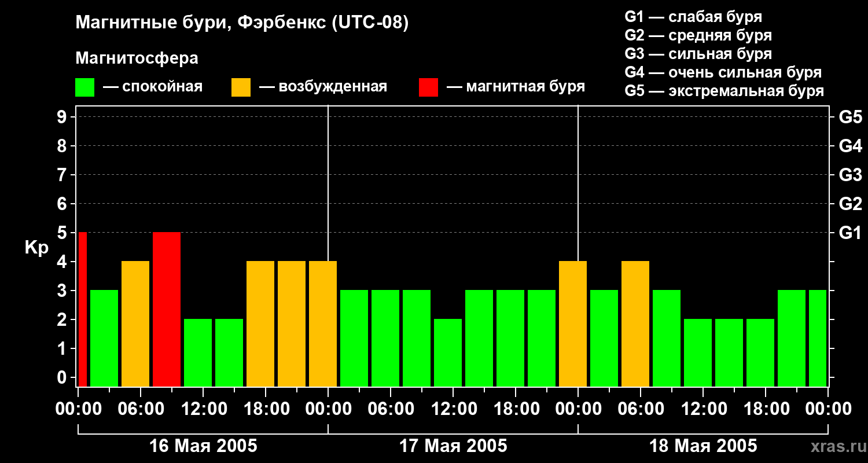
Task: Click the y-axis value '9'
Action: (63, 117)
